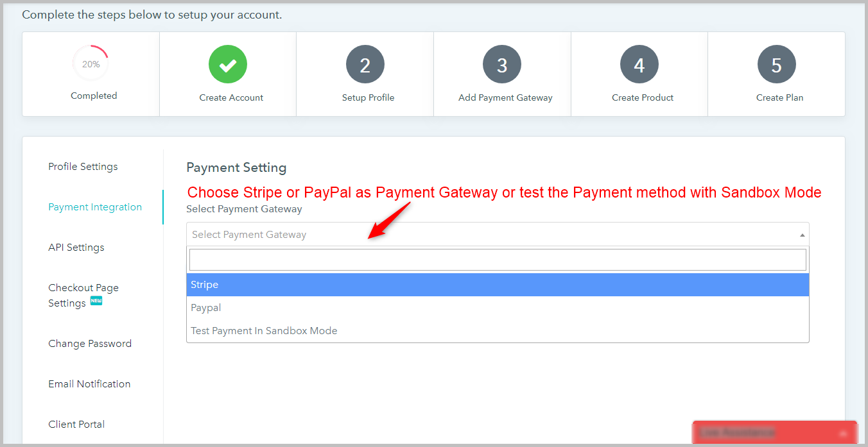Click the step 5 Create Plan circle

point(777,64)
